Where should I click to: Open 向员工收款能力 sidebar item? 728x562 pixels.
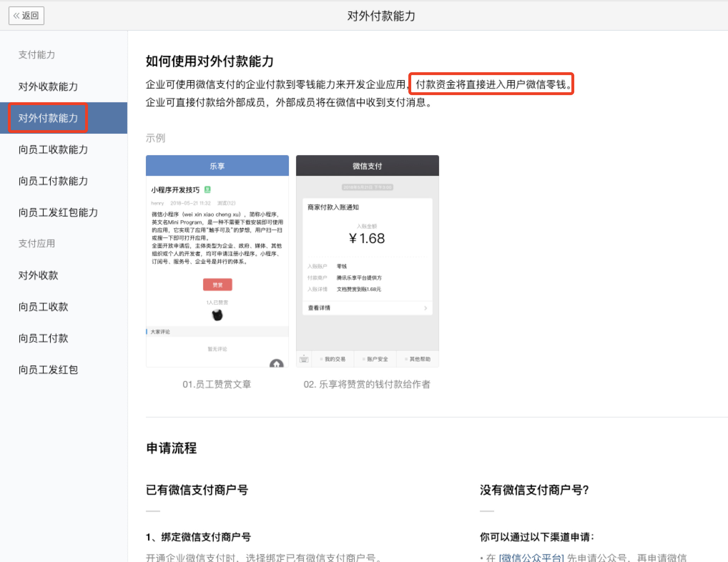[x=53, y=149]
